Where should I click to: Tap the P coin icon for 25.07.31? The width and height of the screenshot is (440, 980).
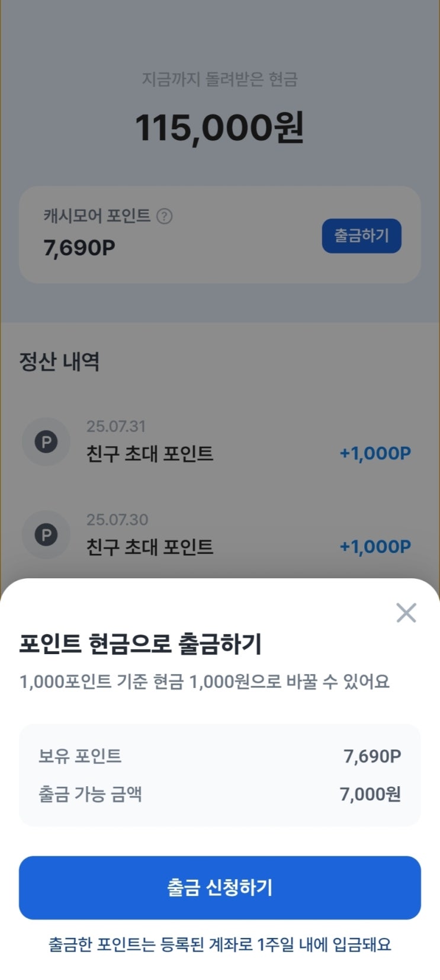(x=46, y=442)
